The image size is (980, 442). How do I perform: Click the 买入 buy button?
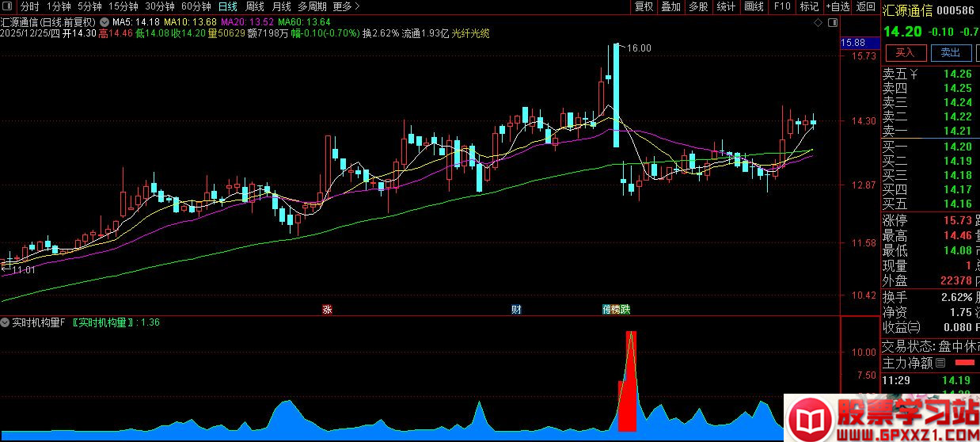(906, 52)
